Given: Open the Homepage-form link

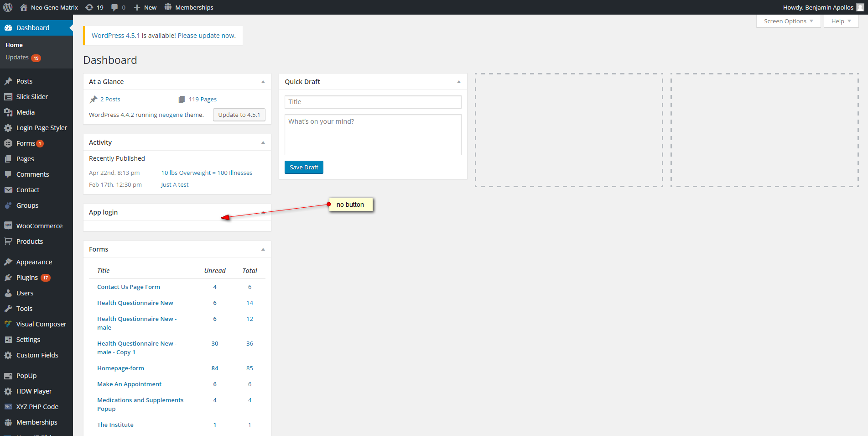Looking at the screenshot, I should coord(120,368).
